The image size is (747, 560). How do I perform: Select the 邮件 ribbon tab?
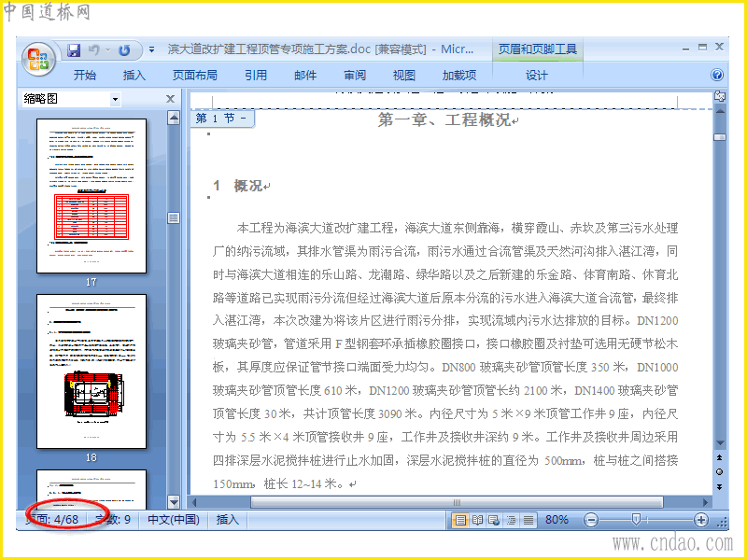click(x=305, y=76)
